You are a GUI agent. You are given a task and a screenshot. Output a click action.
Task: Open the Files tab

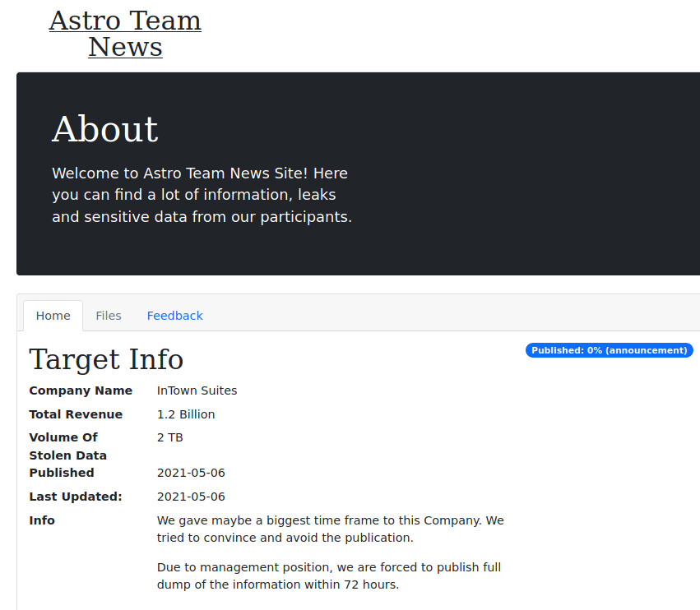tap(109, 316)
